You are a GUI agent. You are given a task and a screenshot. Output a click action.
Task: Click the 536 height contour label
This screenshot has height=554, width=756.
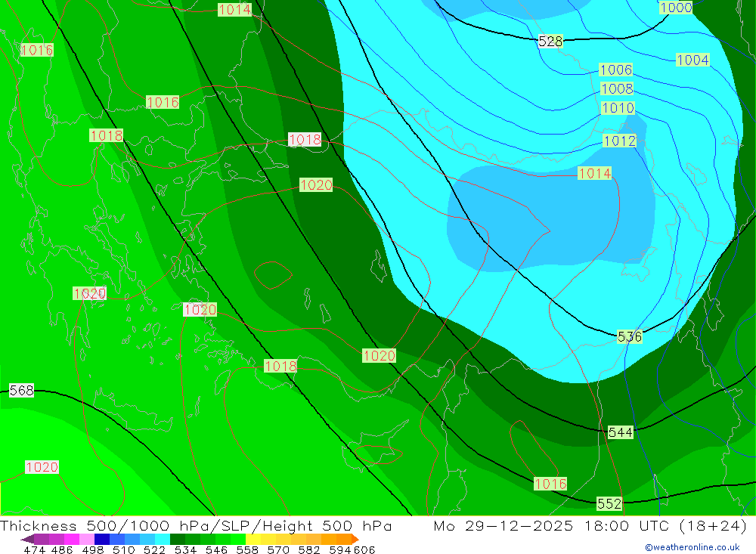630,336
